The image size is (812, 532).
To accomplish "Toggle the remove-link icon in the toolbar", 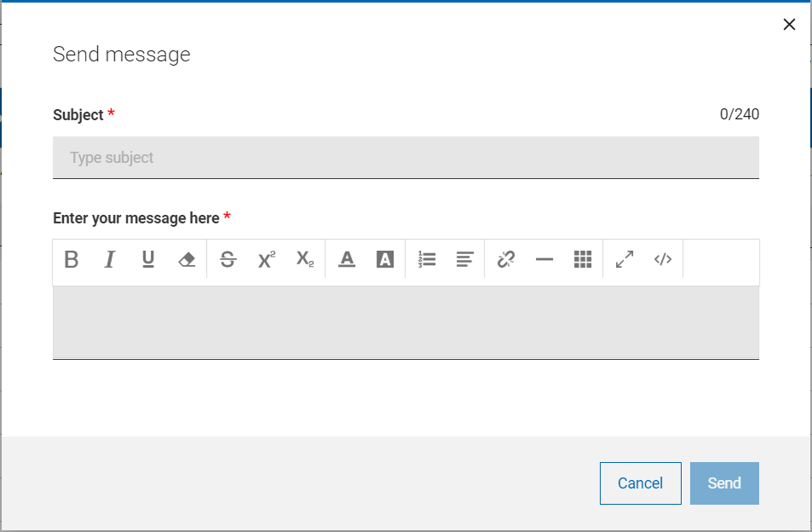I will [x=506, y=260].
